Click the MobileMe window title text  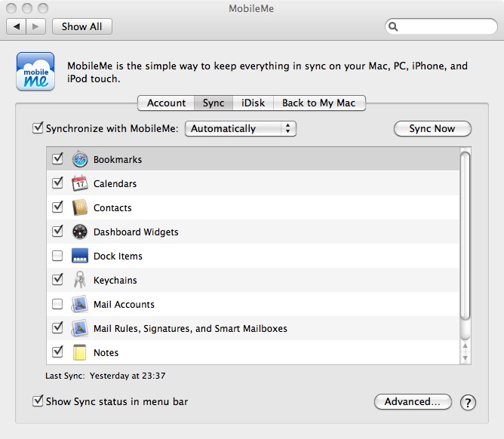251,9
